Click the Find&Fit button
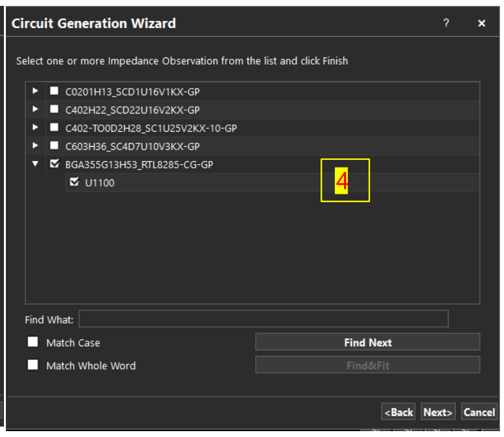The height and width of the screenshot is (437, 504). click(368, 365)
